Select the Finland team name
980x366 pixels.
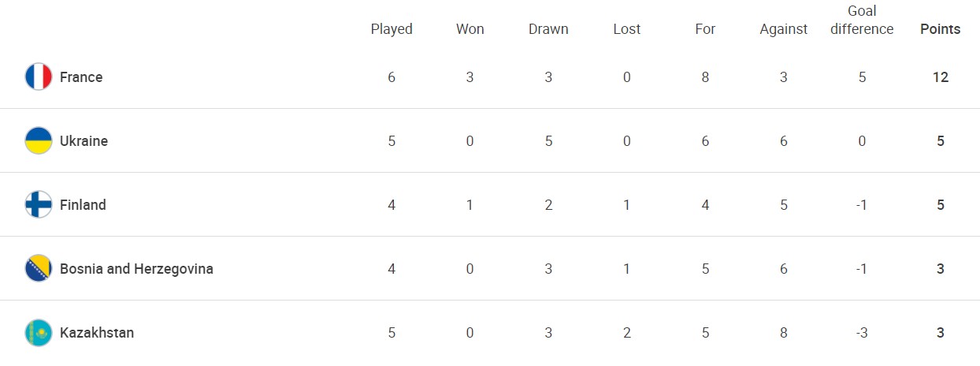(83, 205)
